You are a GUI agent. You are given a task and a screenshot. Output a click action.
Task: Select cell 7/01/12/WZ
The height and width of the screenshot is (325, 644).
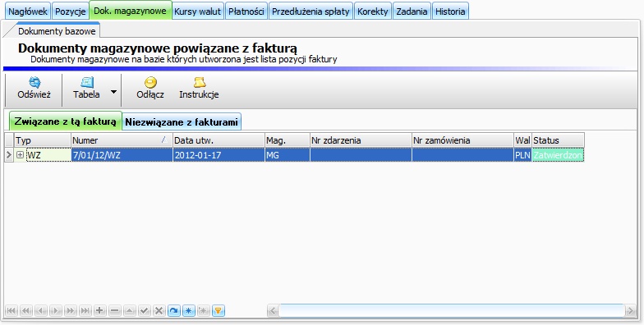[x=122, y=155]
